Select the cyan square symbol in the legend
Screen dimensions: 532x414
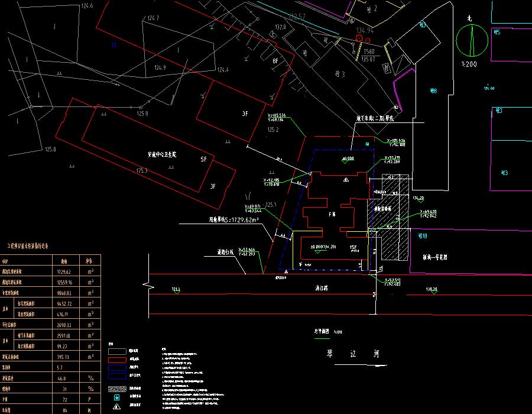click(116, 397)
